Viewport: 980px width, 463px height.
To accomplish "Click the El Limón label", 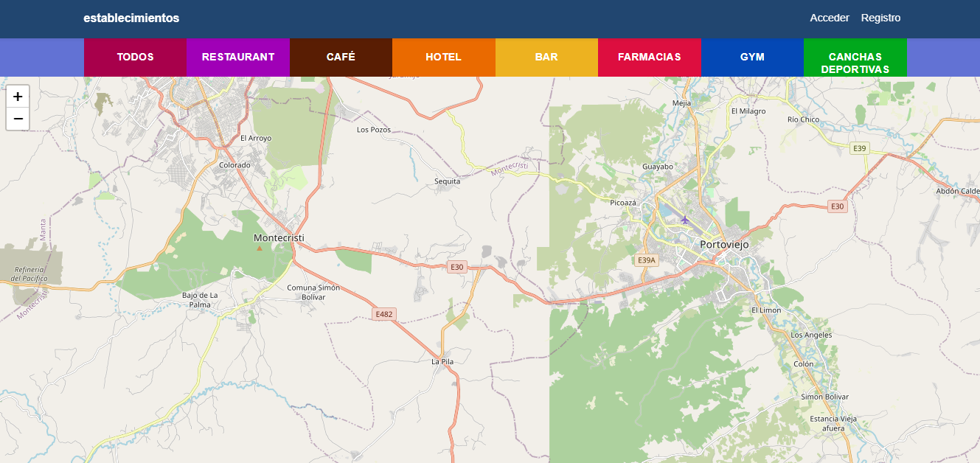I will point(766,310).
